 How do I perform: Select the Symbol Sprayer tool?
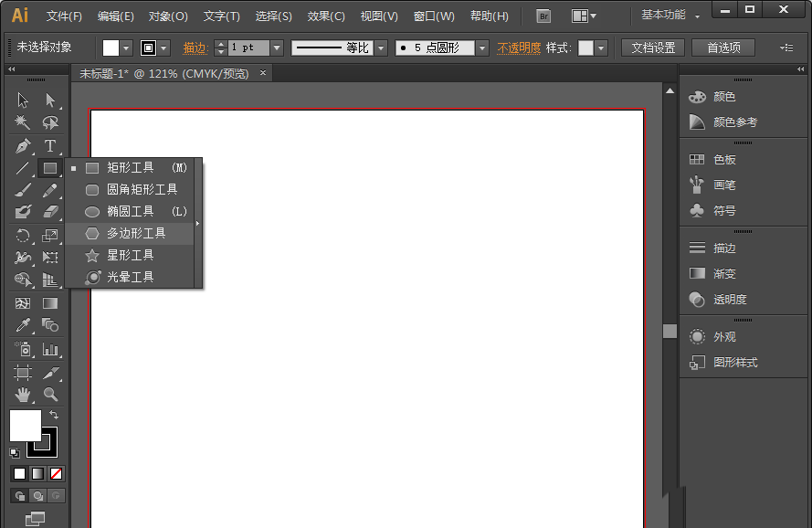(x=23, y=349)
